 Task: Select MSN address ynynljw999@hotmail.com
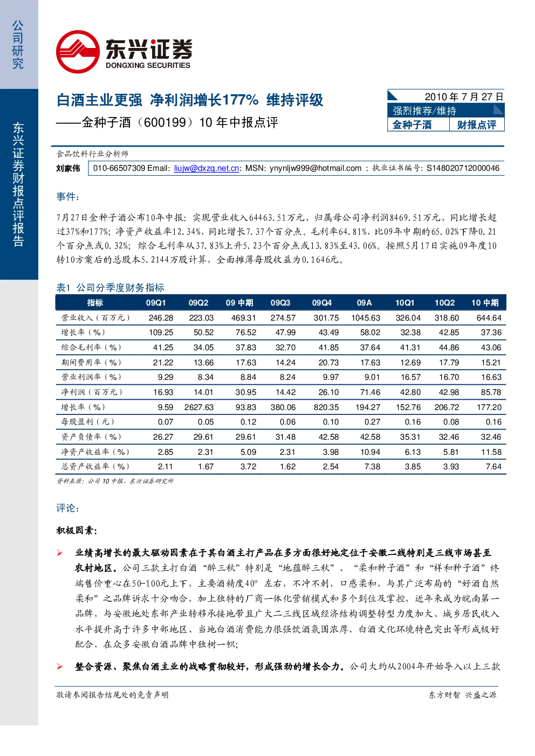[x=315, y=168]
